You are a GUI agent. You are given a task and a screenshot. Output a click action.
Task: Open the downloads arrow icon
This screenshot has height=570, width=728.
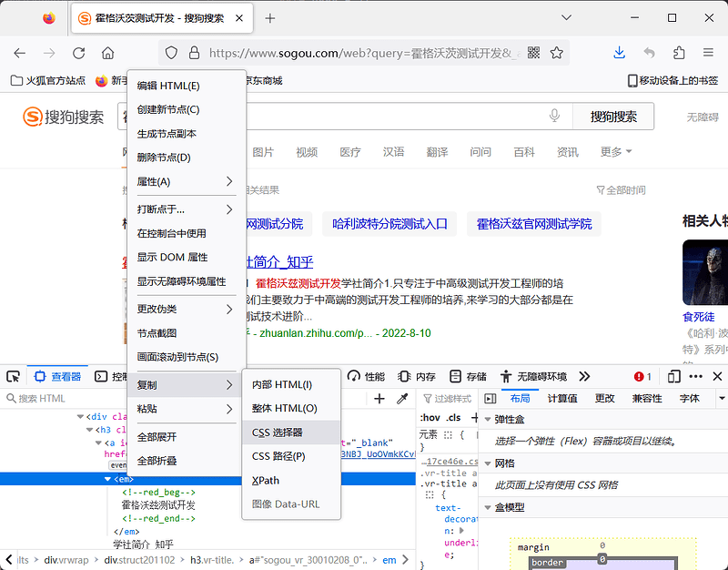(619, 53)
